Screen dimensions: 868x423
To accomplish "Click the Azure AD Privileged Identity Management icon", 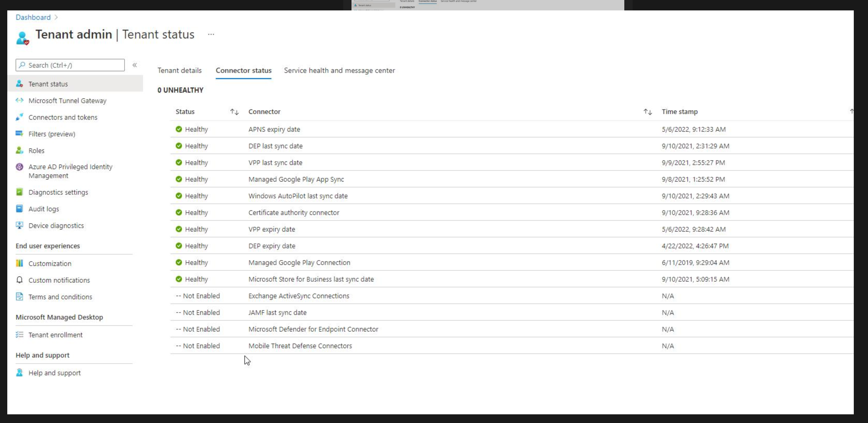I will click(19, 167).
